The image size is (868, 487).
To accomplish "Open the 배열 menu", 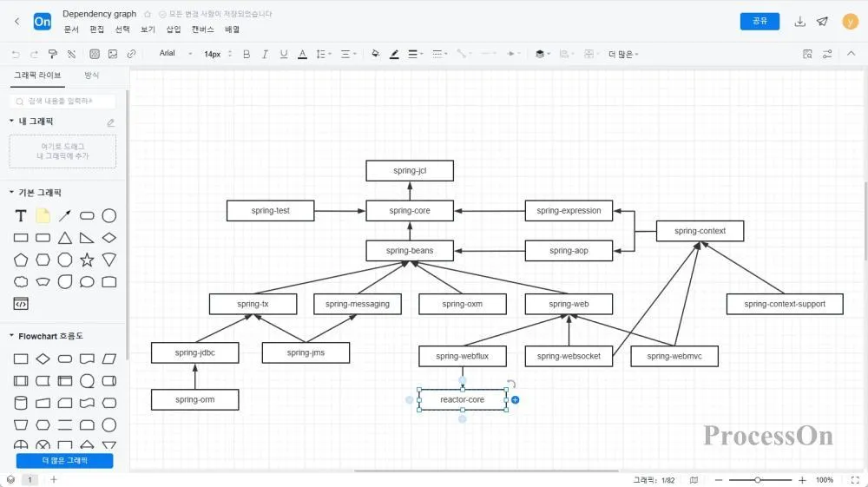I will [x=233, y=30].
